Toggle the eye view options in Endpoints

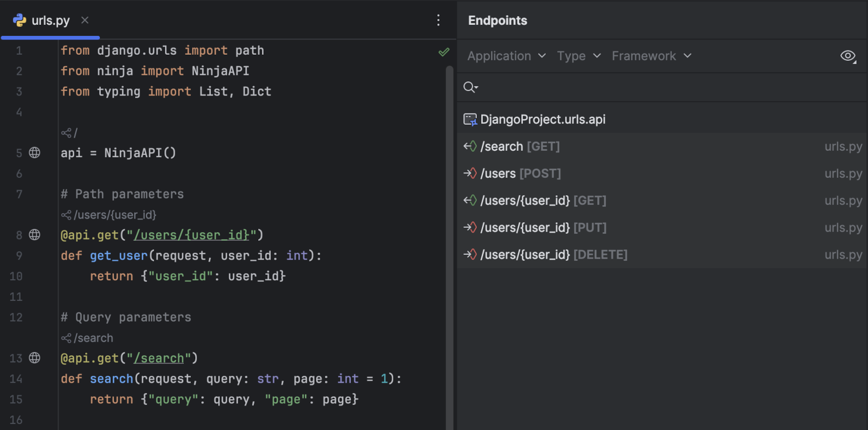pos(847,56)
